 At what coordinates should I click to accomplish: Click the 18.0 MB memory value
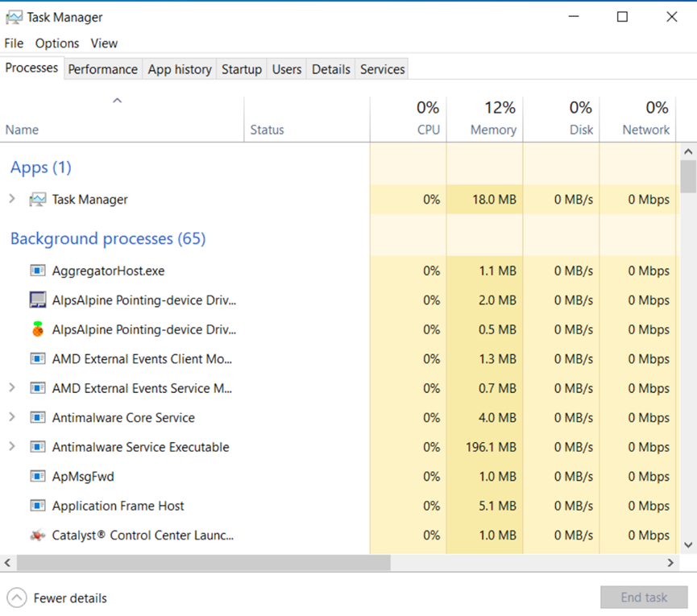[494, 200]
